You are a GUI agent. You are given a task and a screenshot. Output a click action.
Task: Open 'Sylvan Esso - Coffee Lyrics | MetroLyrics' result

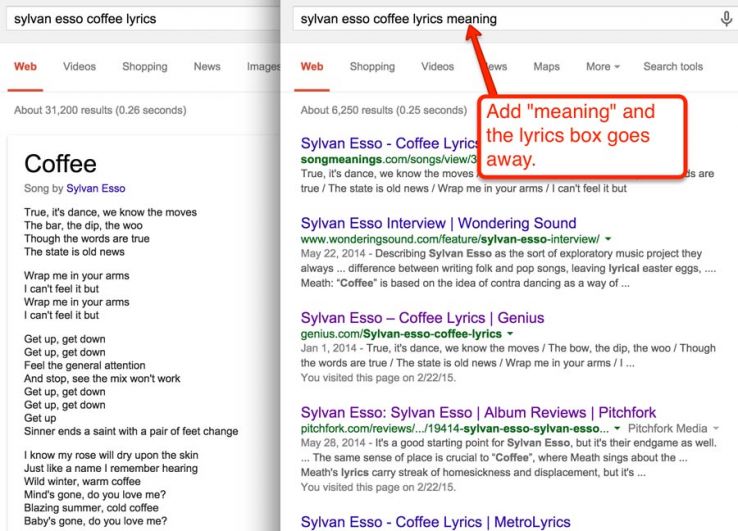tap(435, 522)
